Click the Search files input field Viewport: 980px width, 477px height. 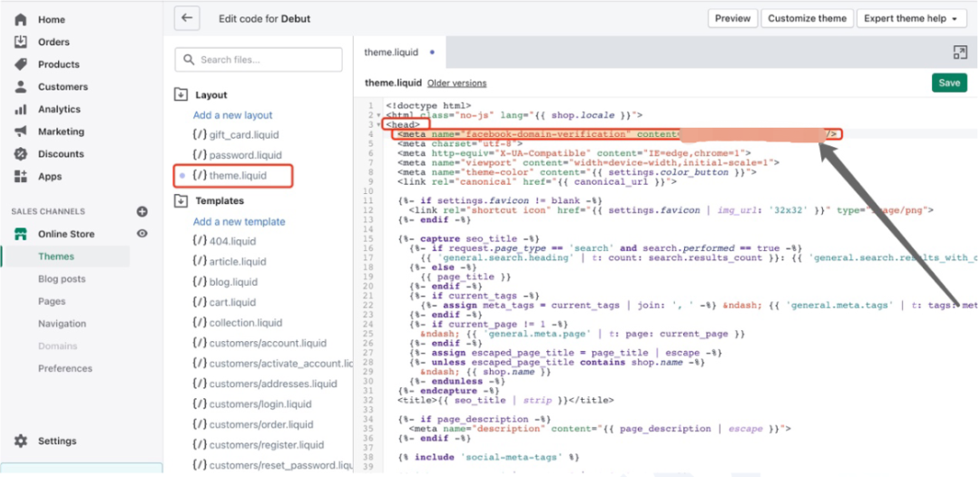point(258,60)
